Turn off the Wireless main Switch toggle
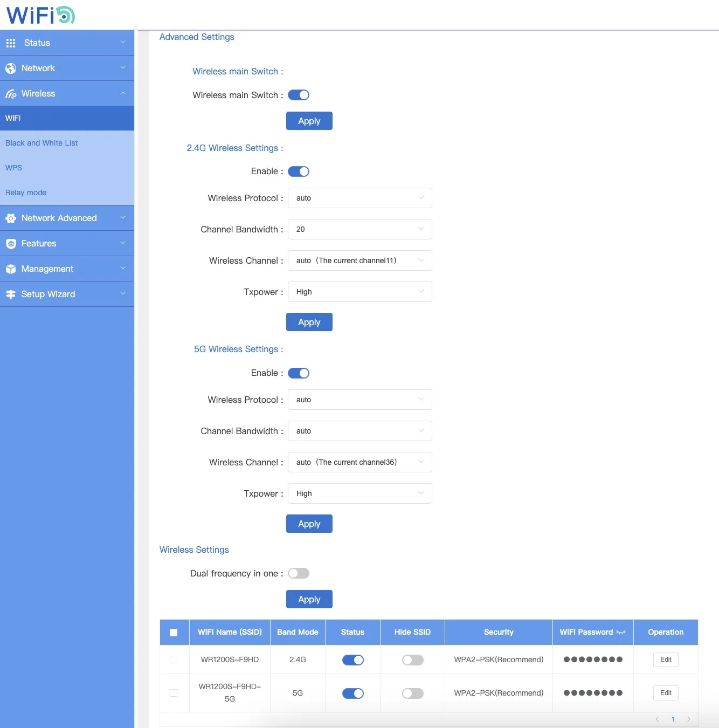719x728 pixels. (x=299, y=95)
